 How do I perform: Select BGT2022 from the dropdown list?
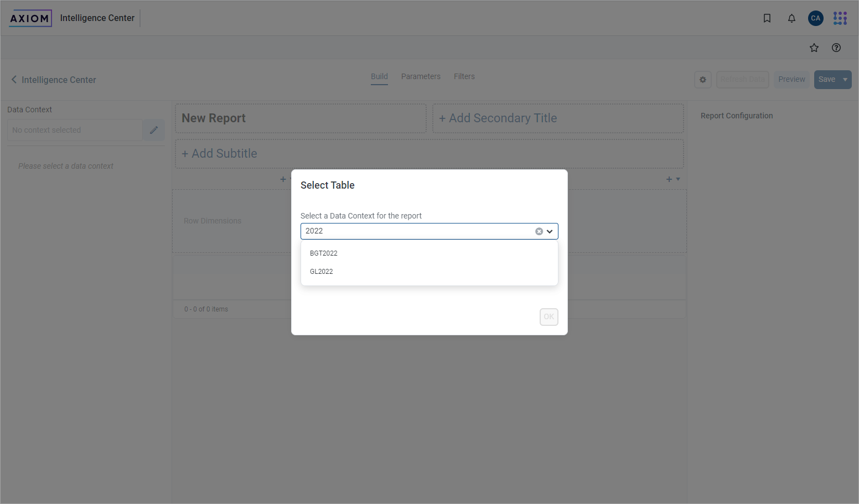tap(324, 253)
